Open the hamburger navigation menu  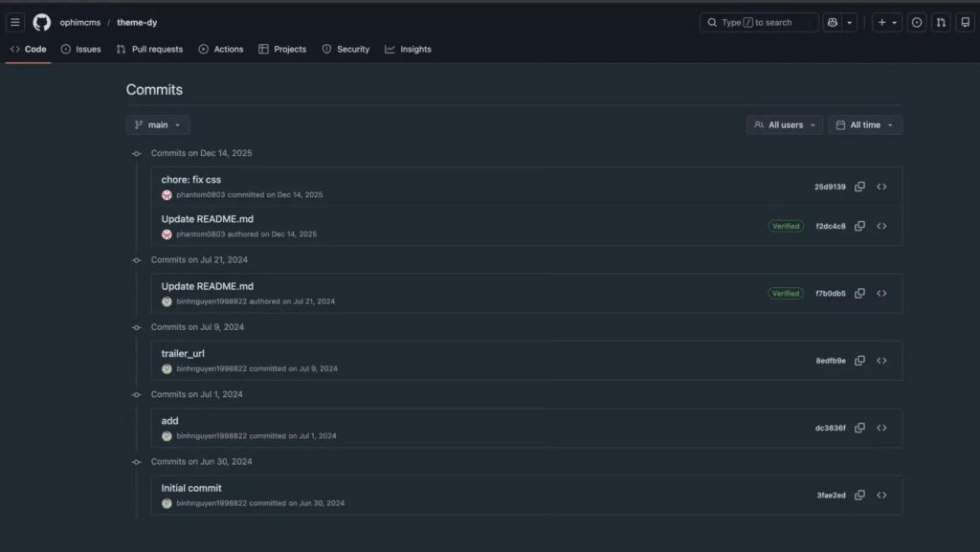click(x=15, y=22)
